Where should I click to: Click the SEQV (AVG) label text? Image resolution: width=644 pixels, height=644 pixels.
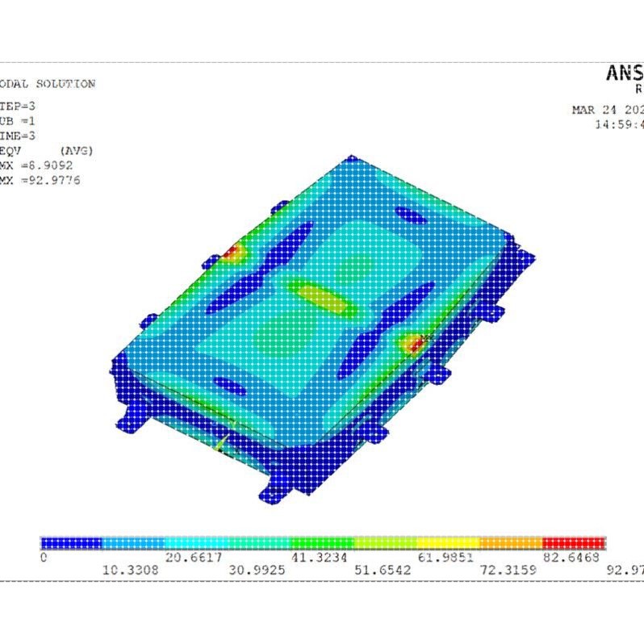click(x=47, y=151)
